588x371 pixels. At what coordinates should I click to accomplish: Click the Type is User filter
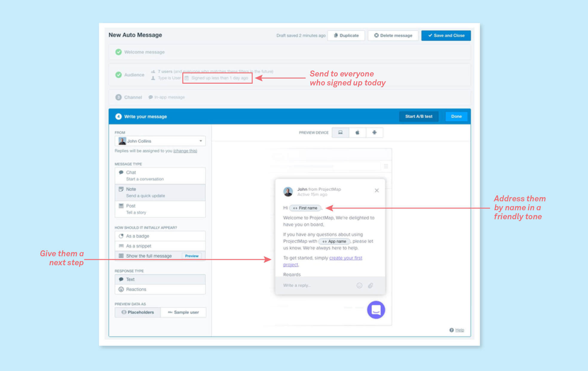tap(166, 78)
